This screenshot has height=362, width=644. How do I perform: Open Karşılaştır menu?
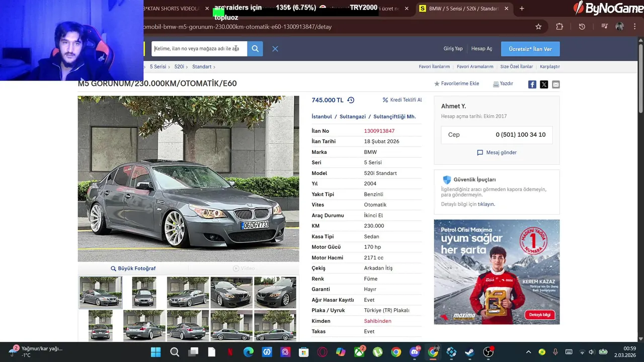(549, 66)
